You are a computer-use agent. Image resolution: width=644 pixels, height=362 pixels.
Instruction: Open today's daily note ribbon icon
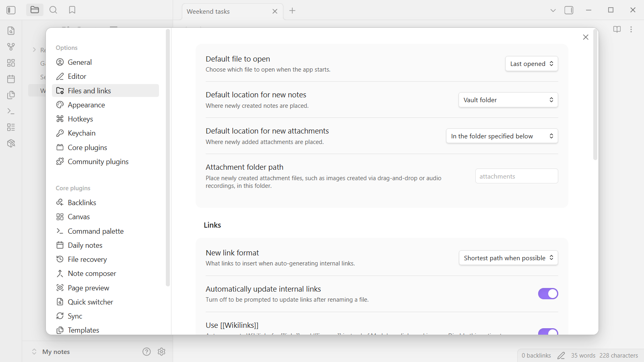coord(11,79)
